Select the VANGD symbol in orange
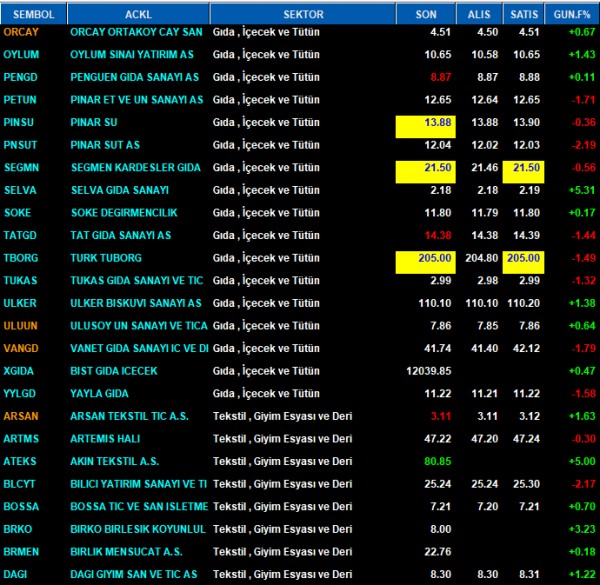This screenshot has height=585, width=600. point(21,348)
